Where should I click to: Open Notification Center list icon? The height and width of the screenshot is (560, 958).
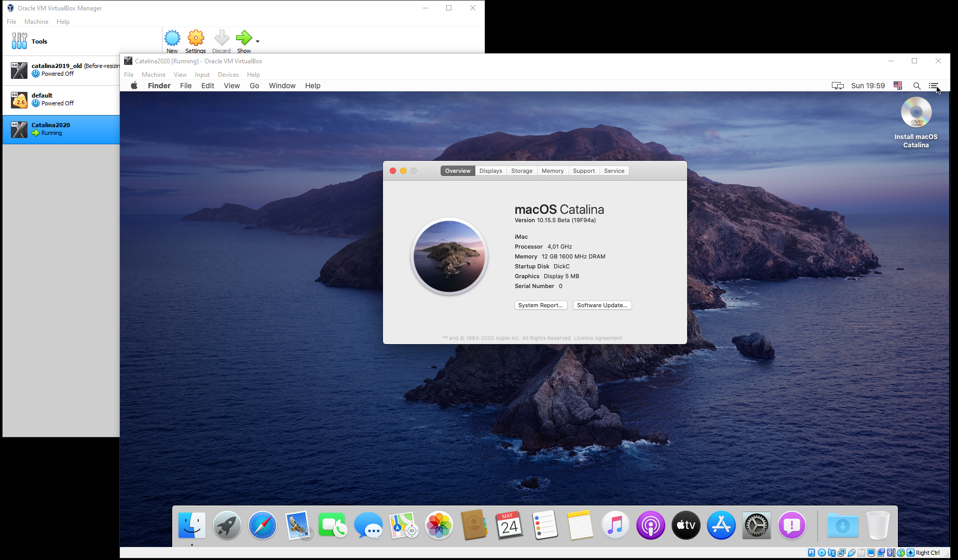pos(933,86)
